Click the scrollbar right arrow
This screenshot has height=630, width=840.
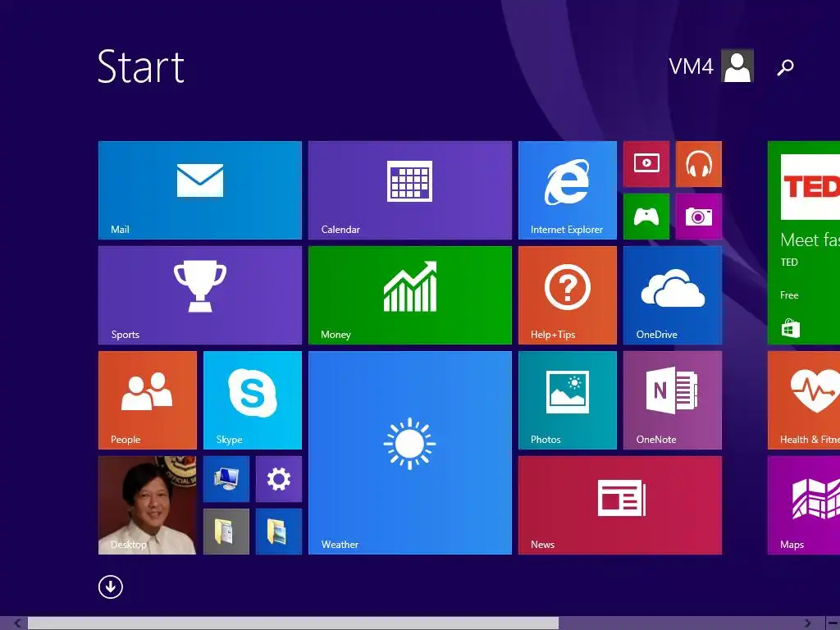pyautogui.click(x=807, y=623)
